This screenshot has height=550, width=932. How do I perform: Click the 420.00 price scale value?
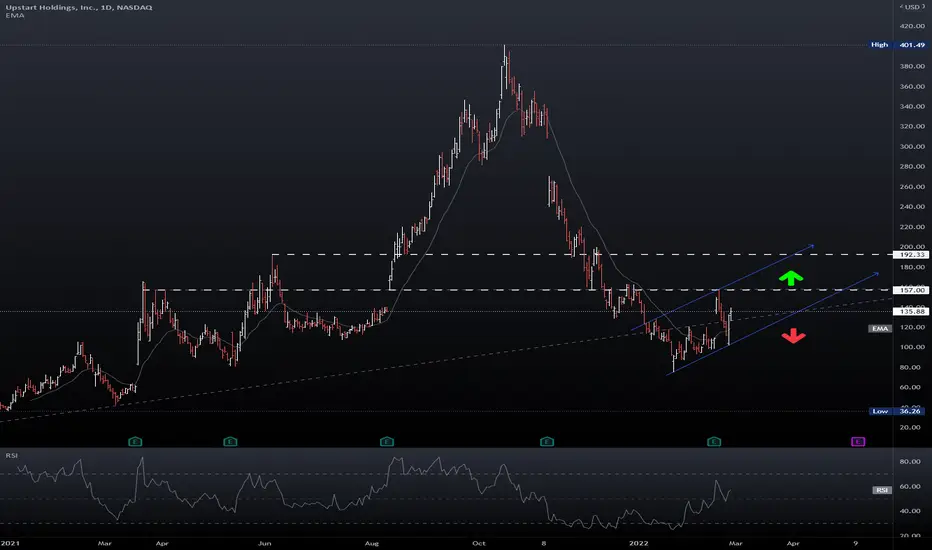pyautogui.click(x=912, y=26)
